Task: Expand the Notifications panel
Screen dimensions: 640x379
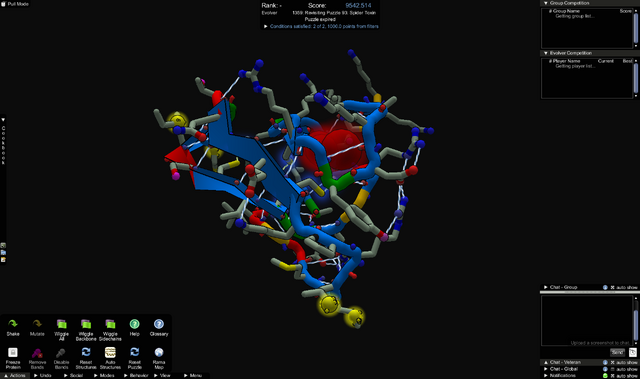Action: pyautogui.click(x=546, y=375)
